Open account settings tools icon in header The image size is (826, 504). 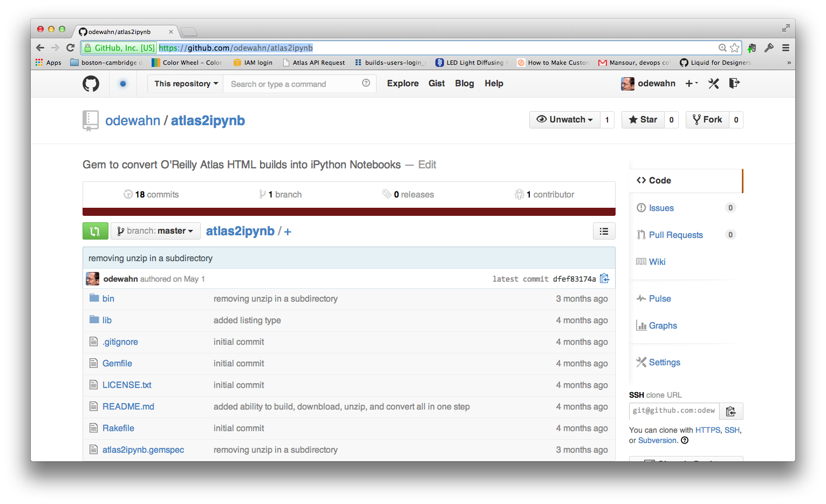coord(713,84)
